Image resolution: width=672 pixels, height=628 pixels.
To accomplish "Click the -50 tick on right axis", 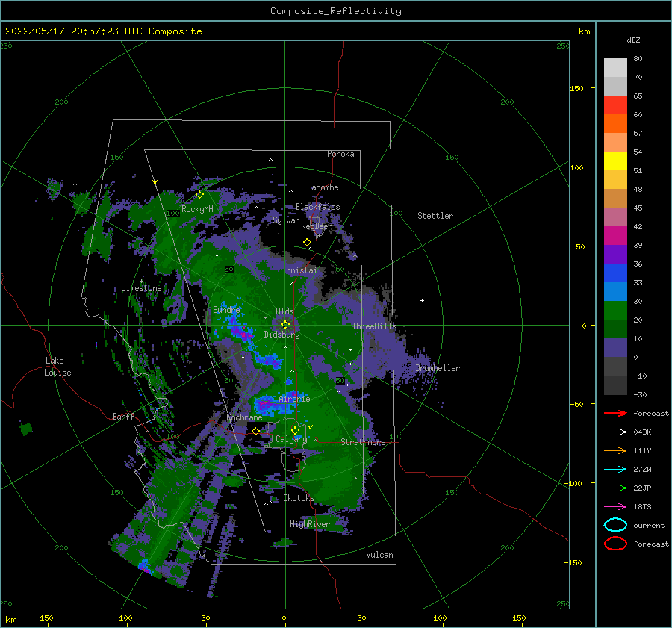I will pos(577,404).
